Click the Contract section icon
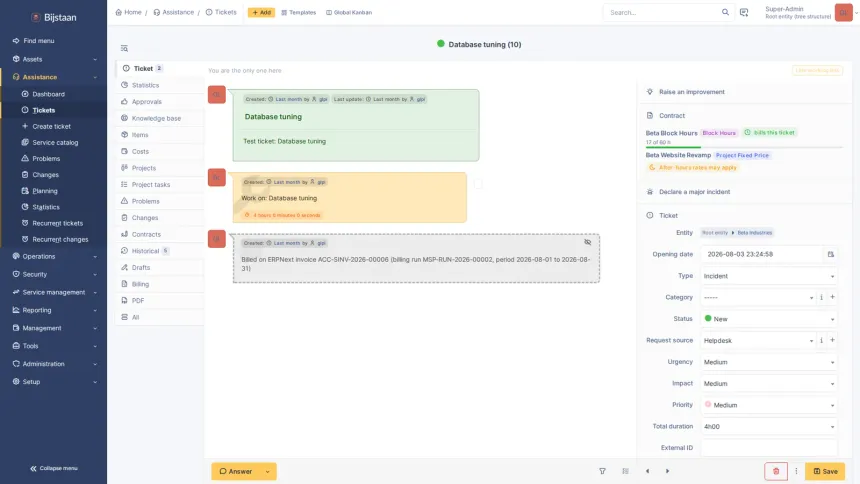 pyautogui.click(x=649, y=115)
